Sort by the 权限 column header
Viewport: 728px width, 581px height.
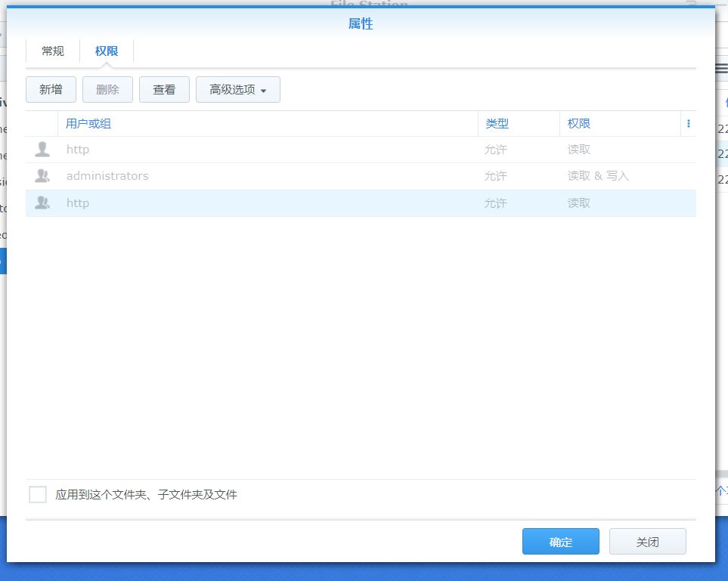(x=578, y=123)
